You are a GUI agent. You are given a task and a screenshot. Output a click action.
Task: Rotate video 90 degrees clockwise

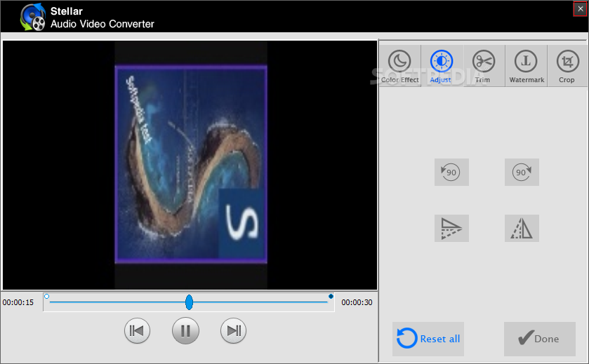point(522,173)
